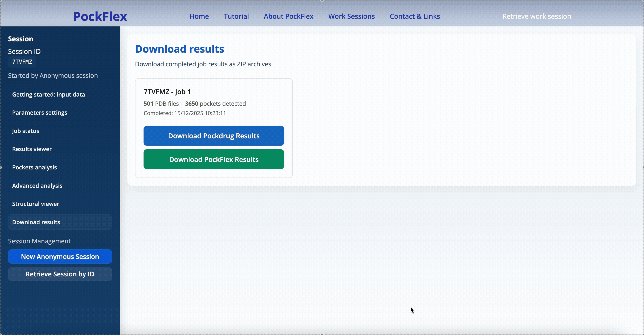Start a New Anonymous Session

pyautogui.click(x=60, y=256)
